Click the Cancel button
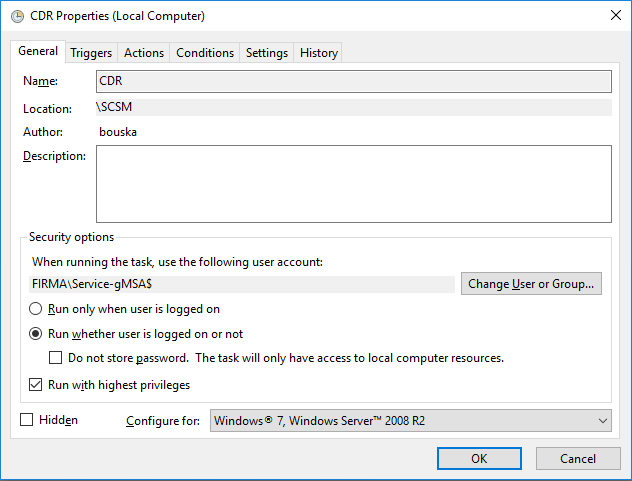The image size is (632, 481). click(578, 458)
